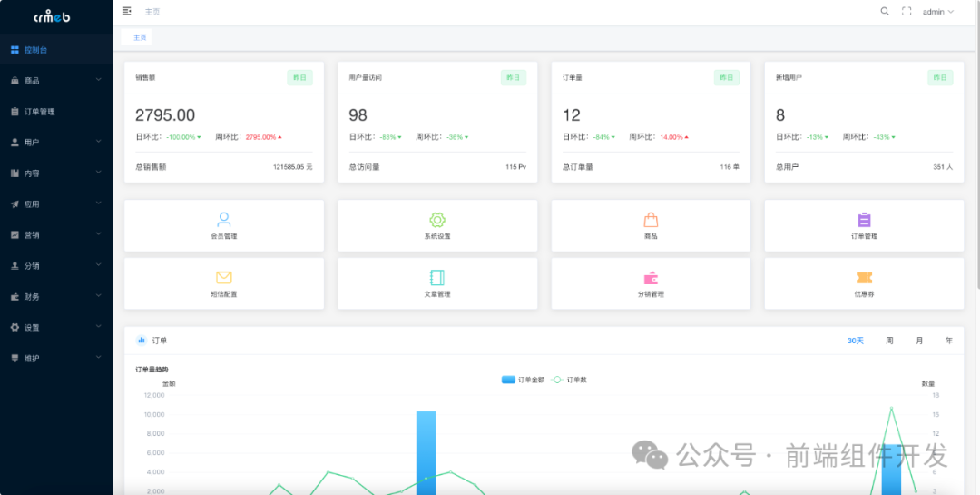Click the 订单管理 sidebar clipboard icon

click(x=15, y=112)
